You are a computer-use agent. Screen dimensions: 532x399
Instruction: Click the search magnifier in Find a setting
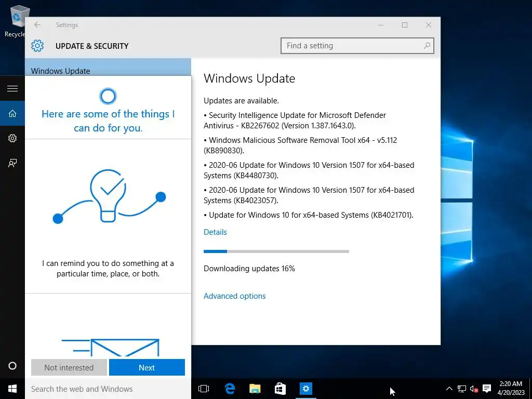pos(427,46)
